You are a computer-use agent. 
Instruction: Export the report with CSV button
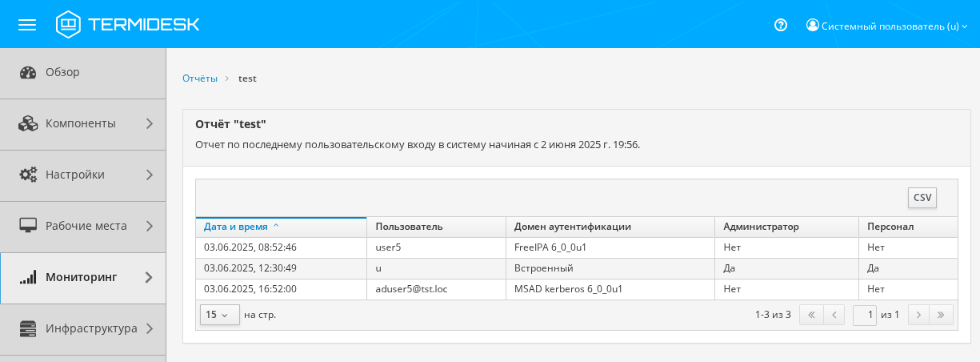tap(922, 198)
